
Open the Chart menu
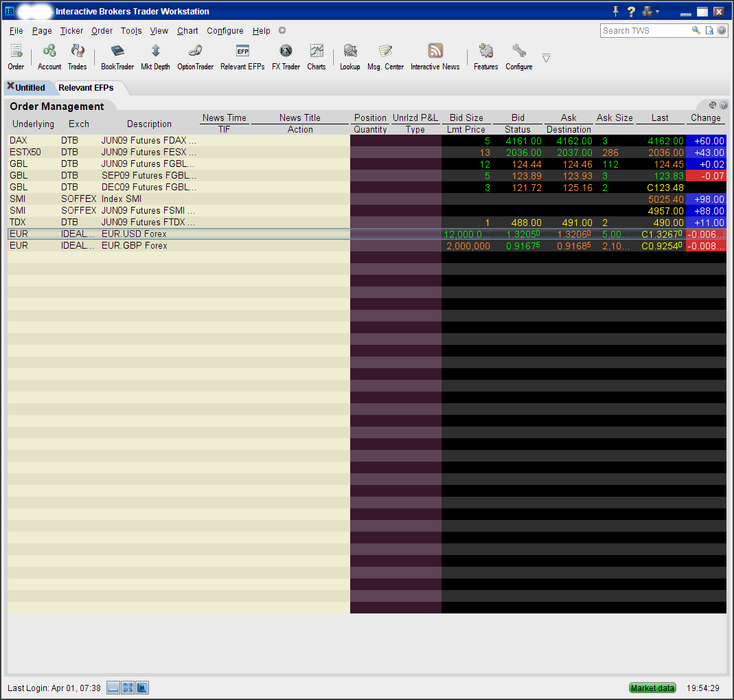pos(187,30)
